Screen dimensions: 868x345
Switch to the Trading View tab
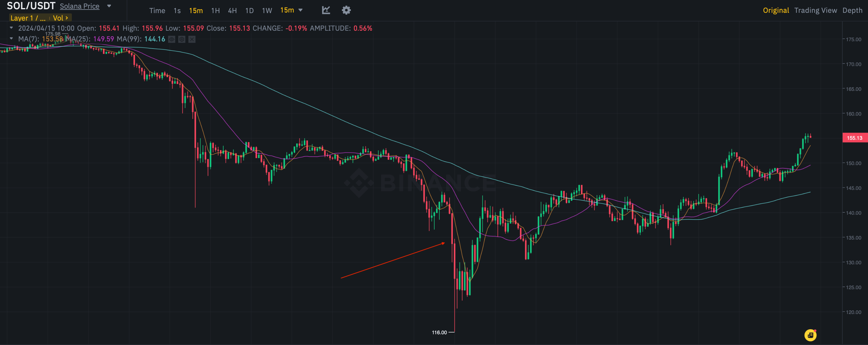tap(815, 10)
